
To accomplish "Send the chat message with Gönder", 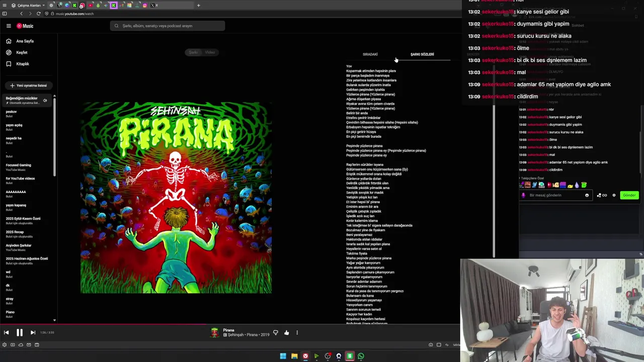I will click(629, 195).
